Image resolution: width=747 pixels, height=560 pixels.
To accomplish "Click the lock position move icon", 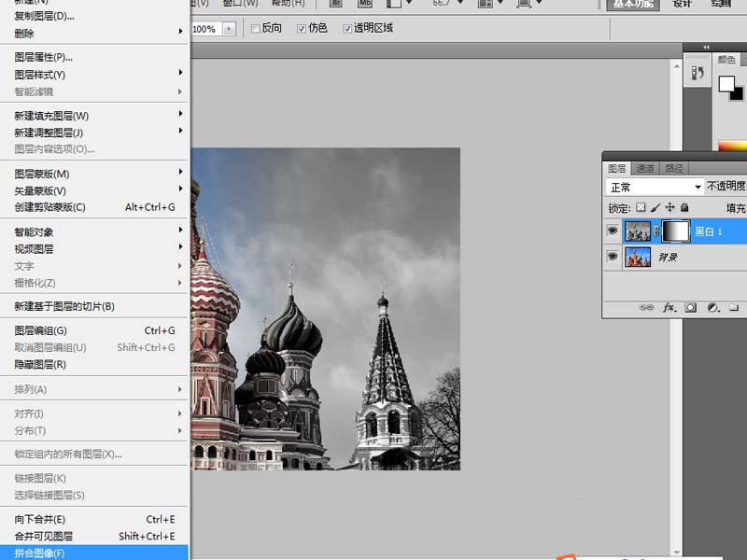I will click(669, 208).
